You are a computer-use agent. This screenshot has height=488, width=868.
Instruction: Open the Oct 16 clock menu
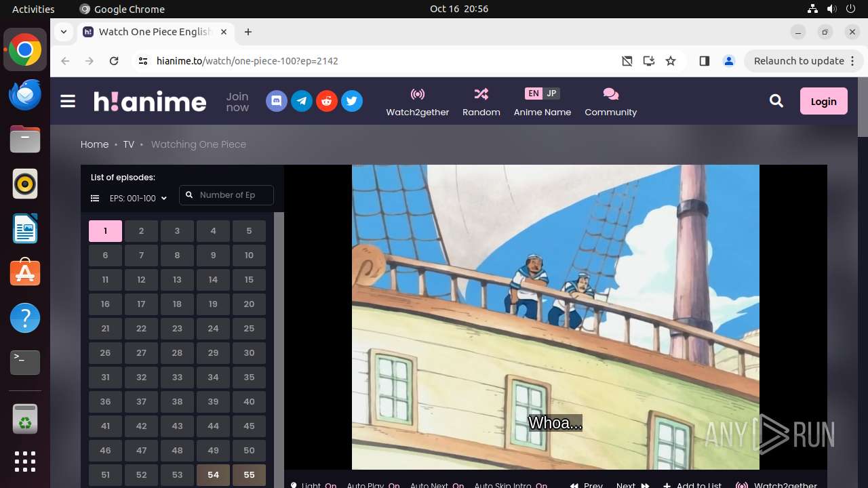tap(459, 9)
